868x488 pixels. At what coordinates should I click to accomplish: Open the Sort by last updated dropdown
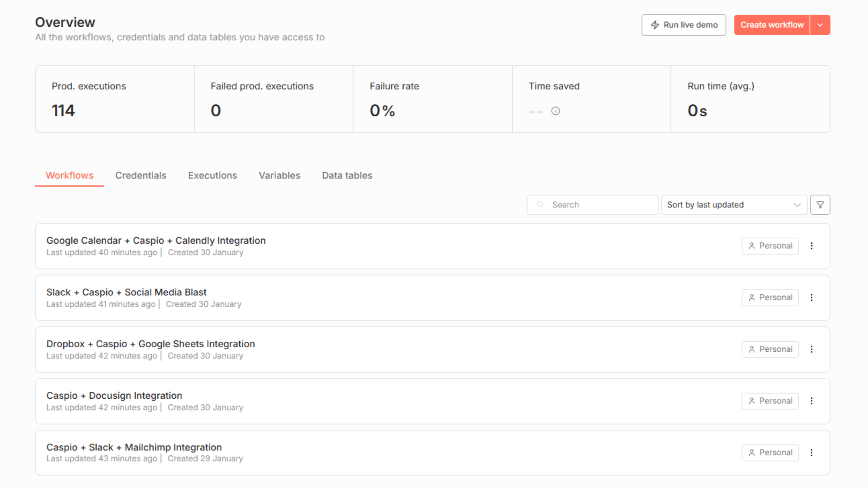tap(733, 205)
